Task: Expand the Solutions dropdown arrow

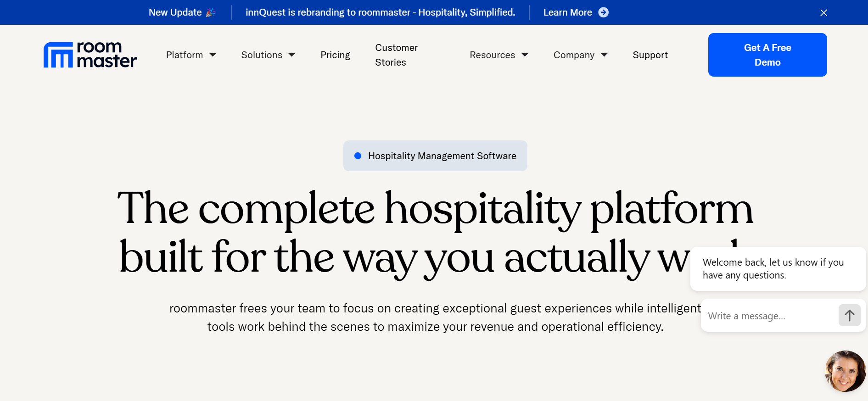Action: point(291,55)
